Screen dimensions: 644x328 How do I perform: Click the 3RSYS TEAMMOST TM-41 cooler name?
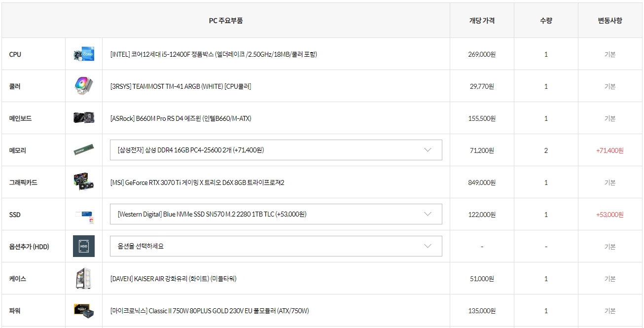pyautogui.click(x=180, y=86)
